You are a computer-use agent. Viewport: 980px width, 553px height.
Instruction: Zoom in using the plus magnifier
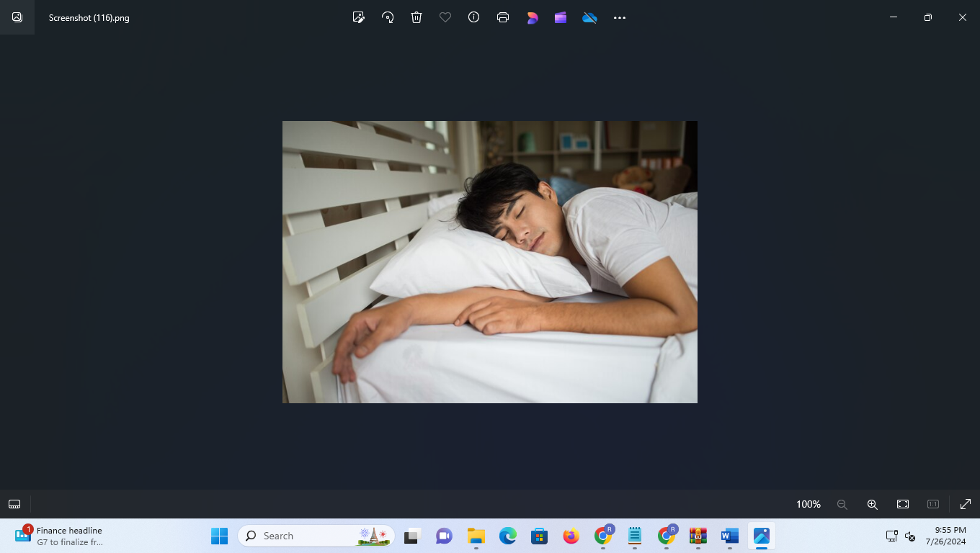point(872,504)
